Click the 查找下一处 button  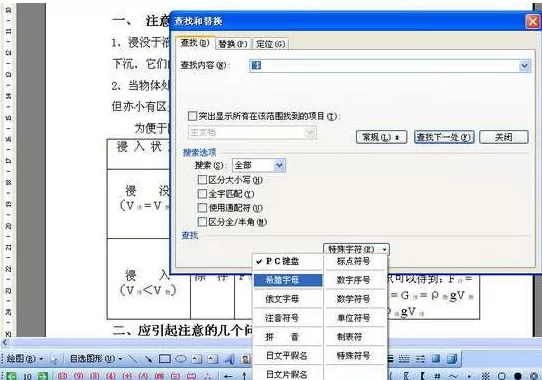444,137
